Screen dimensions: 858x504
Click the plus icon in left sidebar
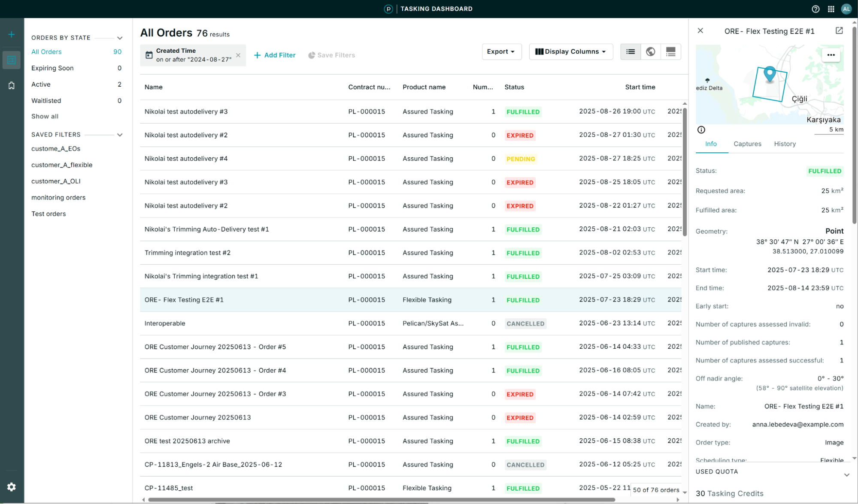[12, 34]
